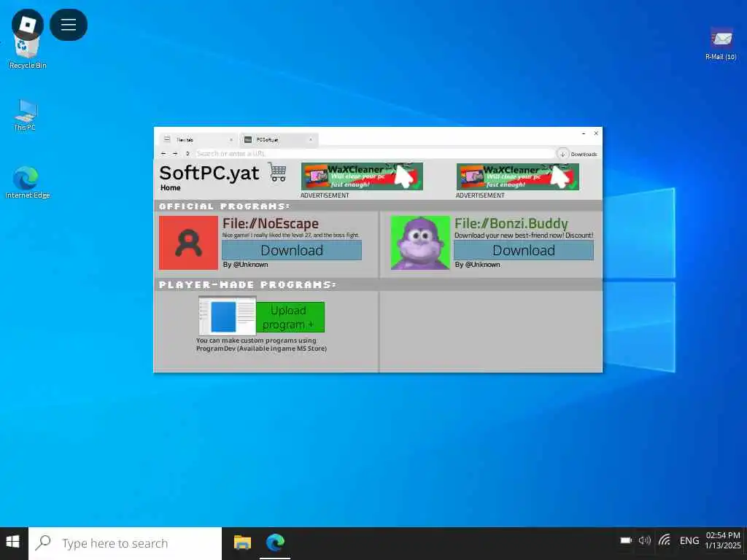This screenshot has width=747, height=560.
Task: Minimize the browser window
Action: pos(584,134)
